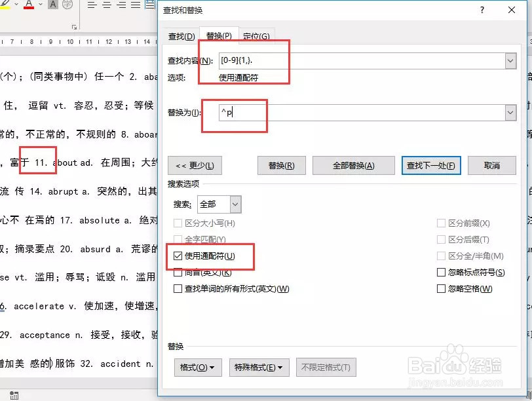Apply character shading with the gray A icon
Viewport: 532px width, 401px height.
[x=52, y=5]
